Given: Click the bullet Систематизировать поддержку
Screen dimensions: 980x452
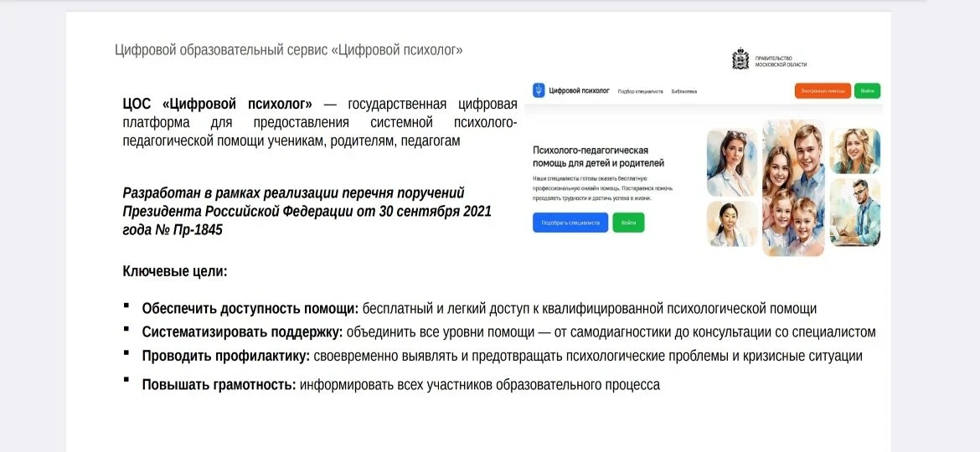Looking at the screenshot, I should click(x=508, y=332).
